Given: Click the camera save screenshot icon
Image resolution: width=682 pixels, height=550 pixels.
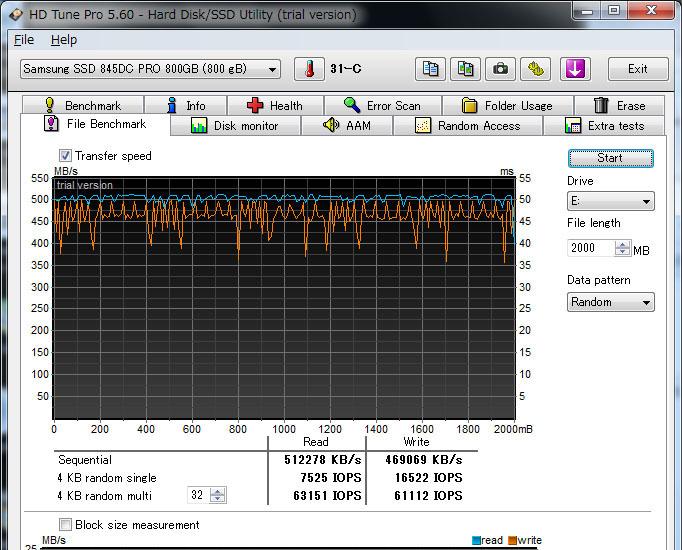Looking at the screenshot, I should pyautogui.click(x=500, y=69).
